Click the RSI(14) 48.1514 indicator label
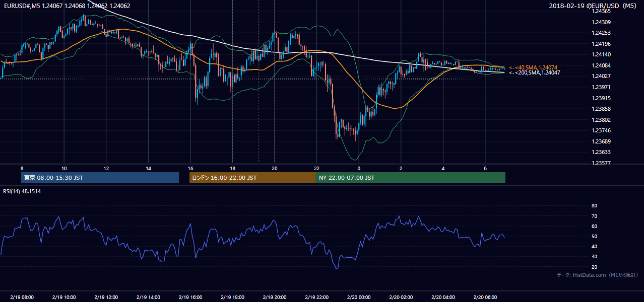 coord(22,191)
